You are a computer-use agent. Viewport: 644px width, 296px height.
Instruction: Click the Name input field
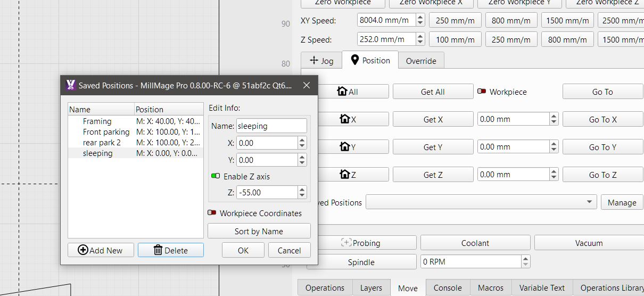271,126
